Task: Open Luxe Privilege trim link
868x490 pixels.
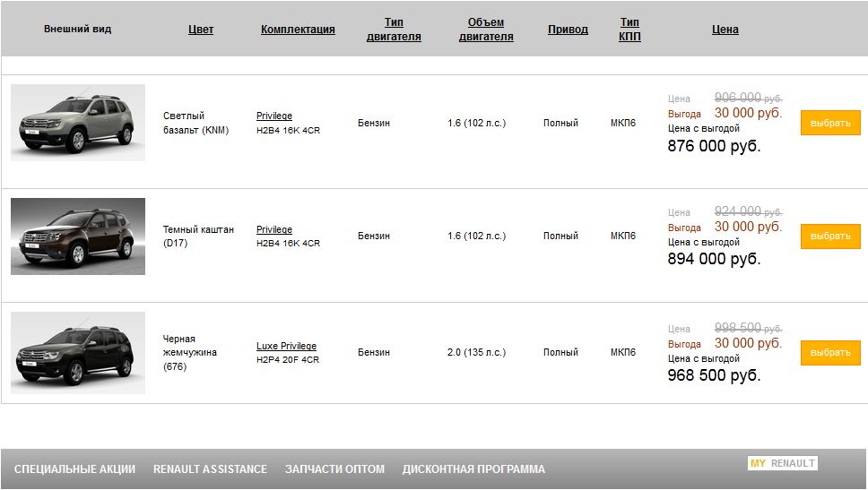Action: [x=286, y=346]
